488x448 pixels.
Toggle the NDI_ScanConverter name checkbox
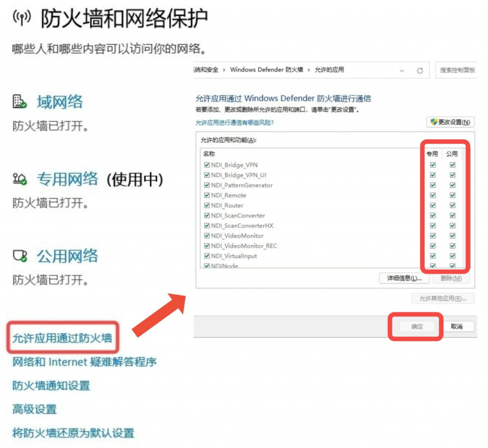point(207,215)
